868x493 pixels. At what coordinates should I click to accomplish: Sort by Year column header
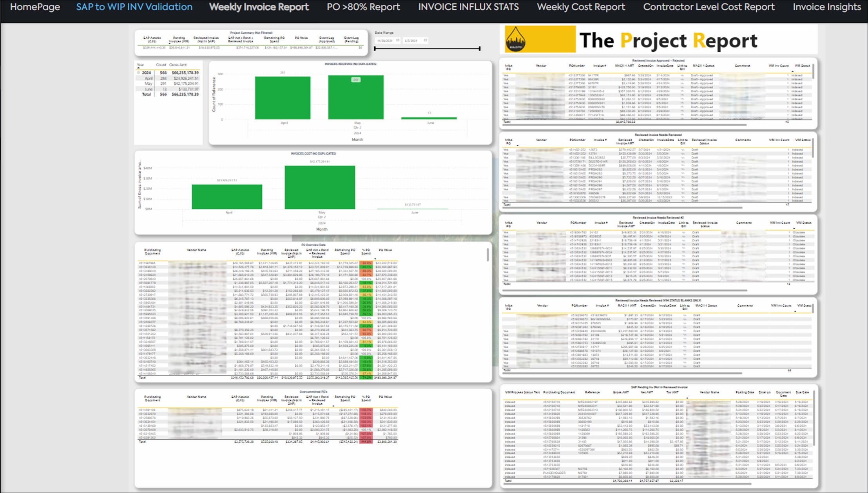140,65
